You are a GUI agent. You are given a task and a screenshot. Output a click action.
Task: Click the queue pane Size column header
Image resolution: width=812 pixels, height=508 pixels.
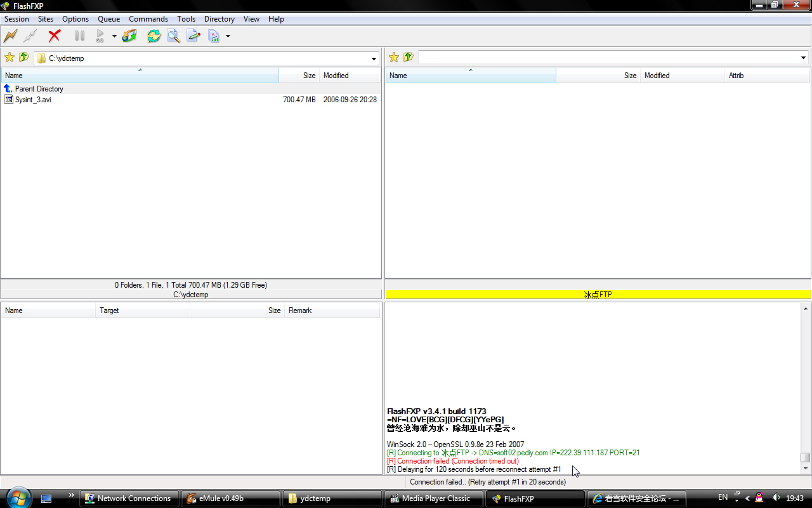pos(237,311)
